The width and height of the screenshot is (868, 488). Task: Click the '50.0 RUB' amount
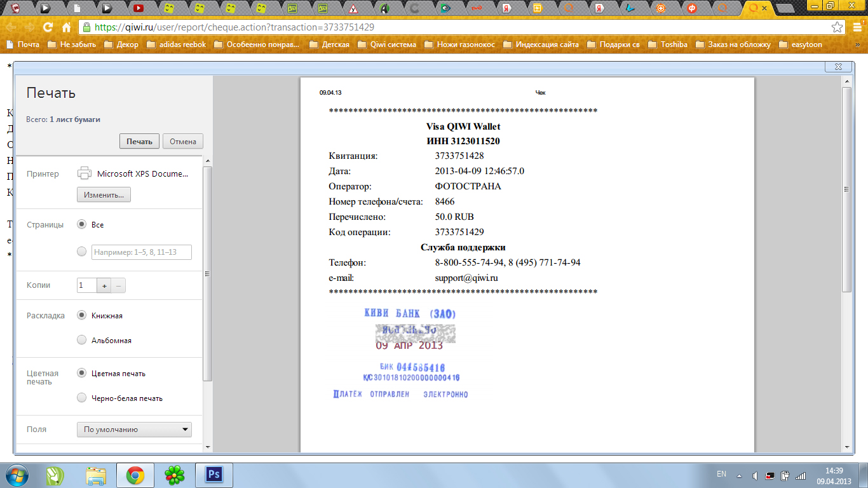pos(454,217)
